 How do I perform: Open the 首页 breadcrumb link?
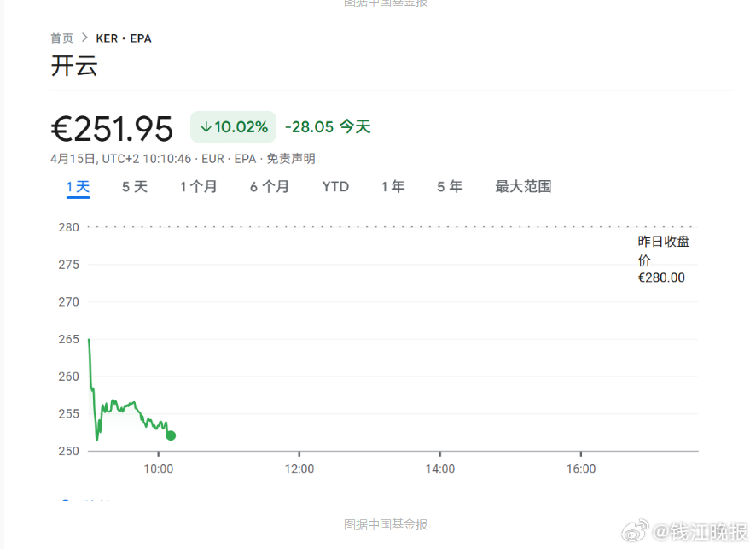61,38
